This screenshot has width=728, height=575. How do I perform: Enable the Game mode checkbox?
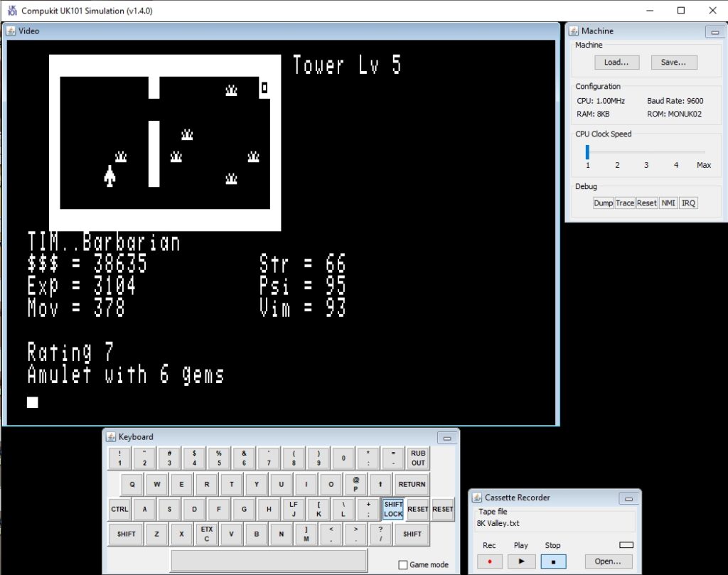[403, 565]
